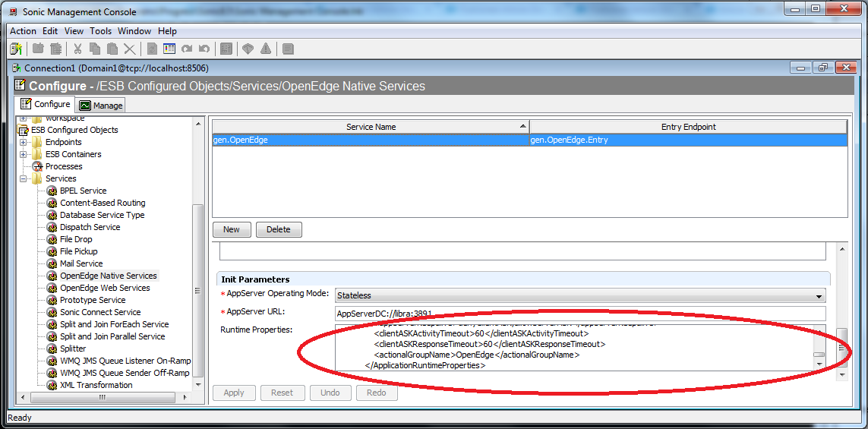Select Database Service Type in the tree
The width and height of the screenshot is (868, 429).
[102, 215]
